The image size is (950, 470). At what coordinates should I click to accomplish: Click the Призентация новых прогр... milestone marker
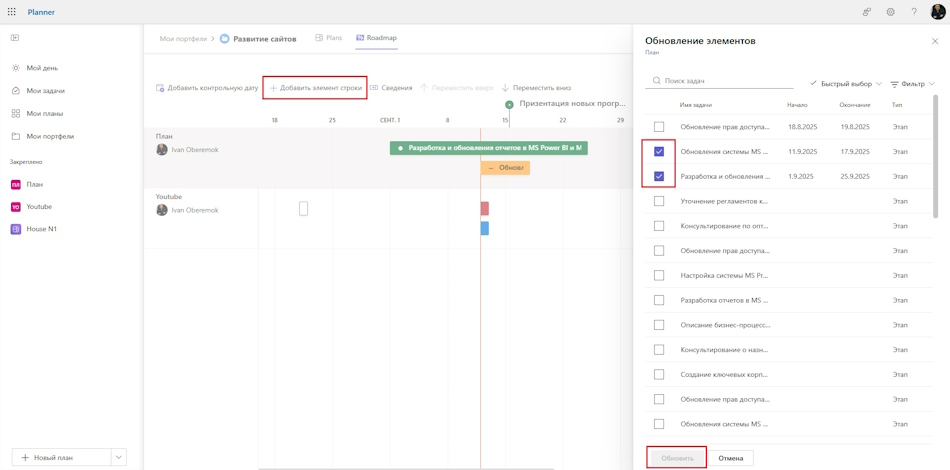(x=510, y=105)
